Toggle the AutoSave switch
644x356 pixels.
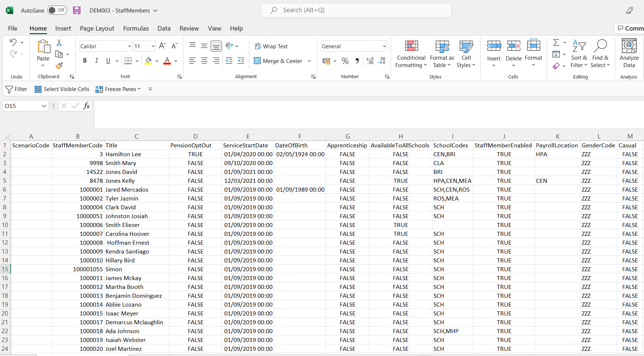click(x=57, y=10)
